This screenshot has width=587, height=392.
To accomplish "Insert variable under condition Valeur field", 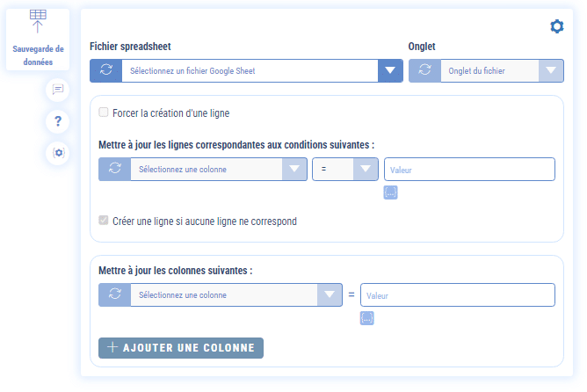I will click(x=391, y=192).
